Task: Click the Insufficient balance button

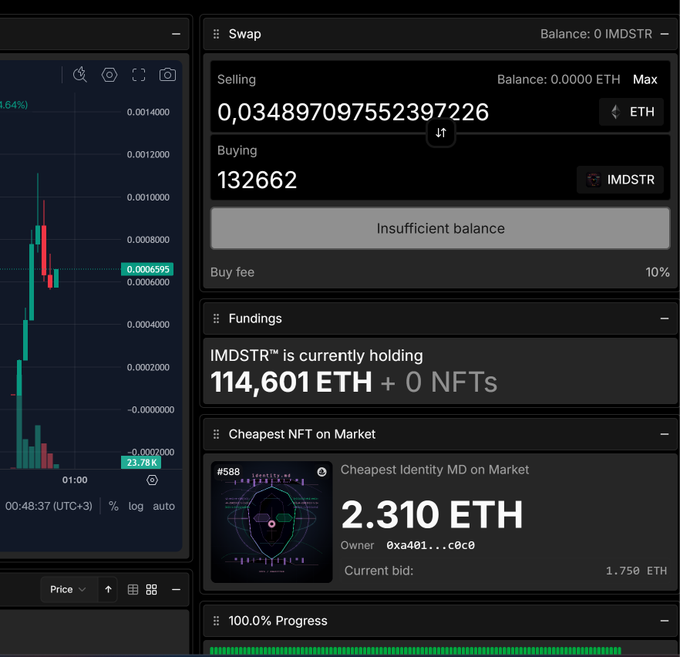Action: click(x=440, y=228)
